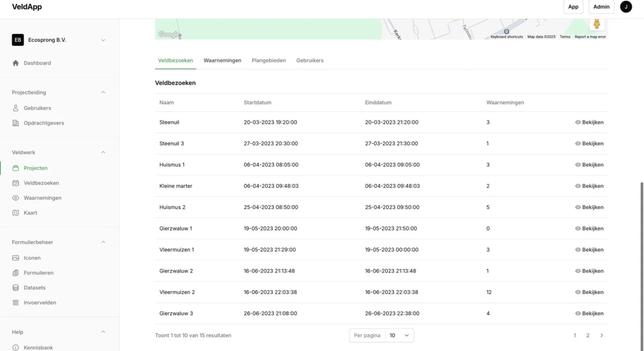644x351 pixels.
Task: Click the eye icon in Kleine marter row
Action: click(578, 186)
